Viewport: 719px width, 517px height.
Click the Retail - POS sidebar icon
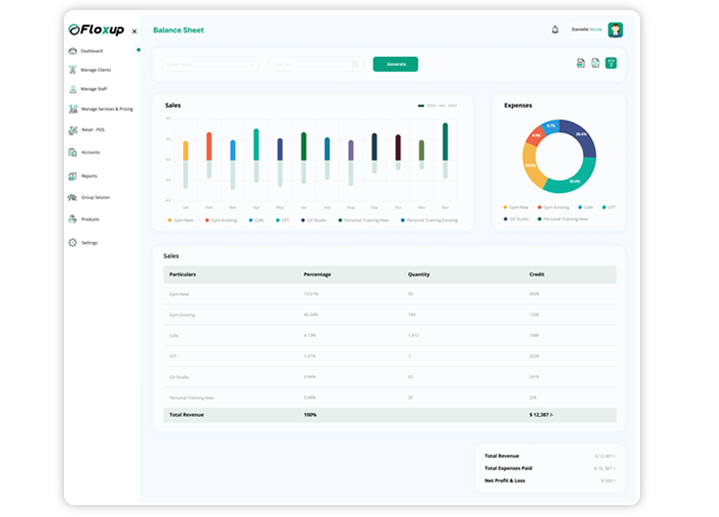(x=73, y=130)
